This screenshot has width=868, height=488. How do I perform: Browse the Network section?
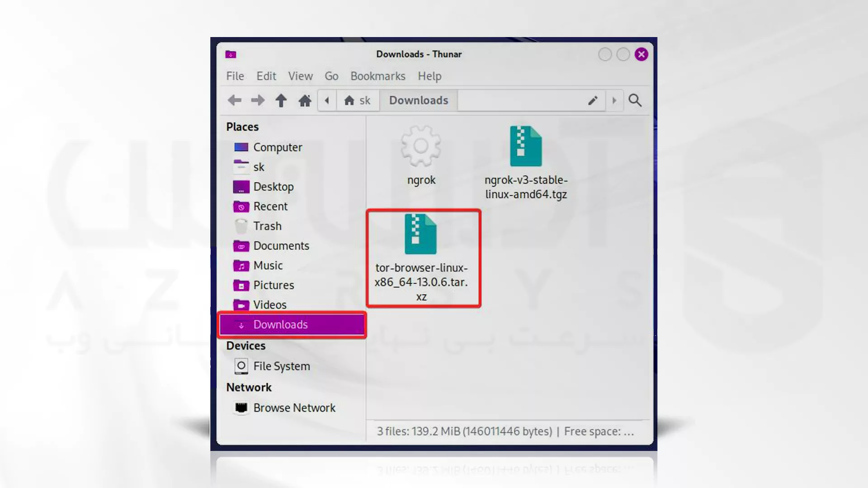294,408
